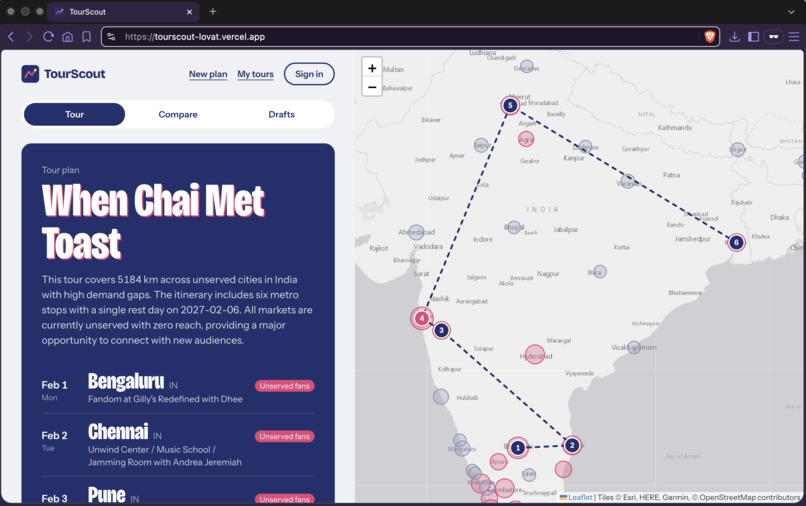Select pink map stop marker 4

422,318
